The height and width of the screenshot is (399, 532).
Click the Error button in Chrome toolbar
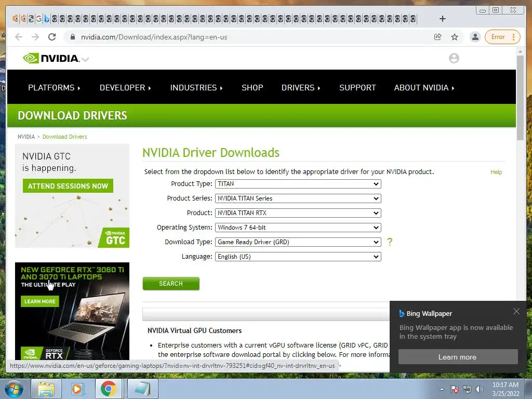(x=498, y=37)
